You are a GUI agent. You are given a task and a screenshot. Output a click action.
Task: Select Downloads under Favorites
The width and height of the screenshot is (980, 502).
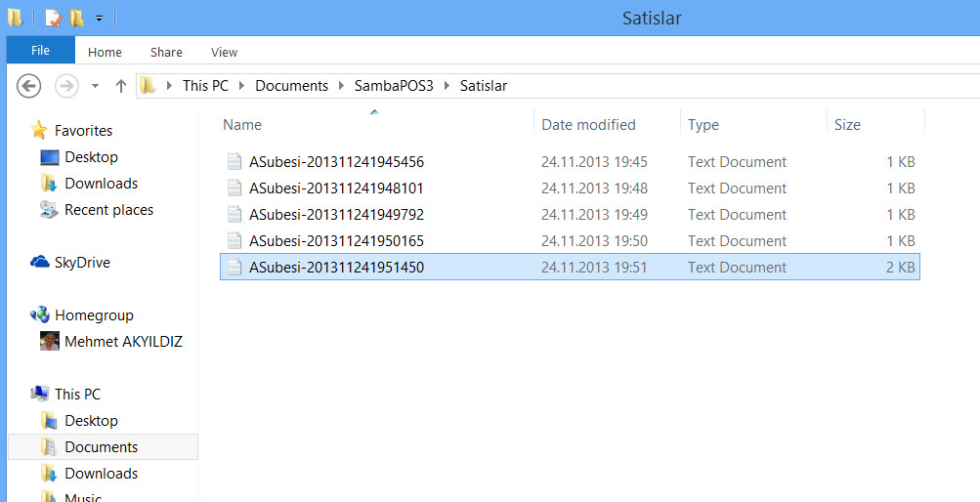point(101,184)
